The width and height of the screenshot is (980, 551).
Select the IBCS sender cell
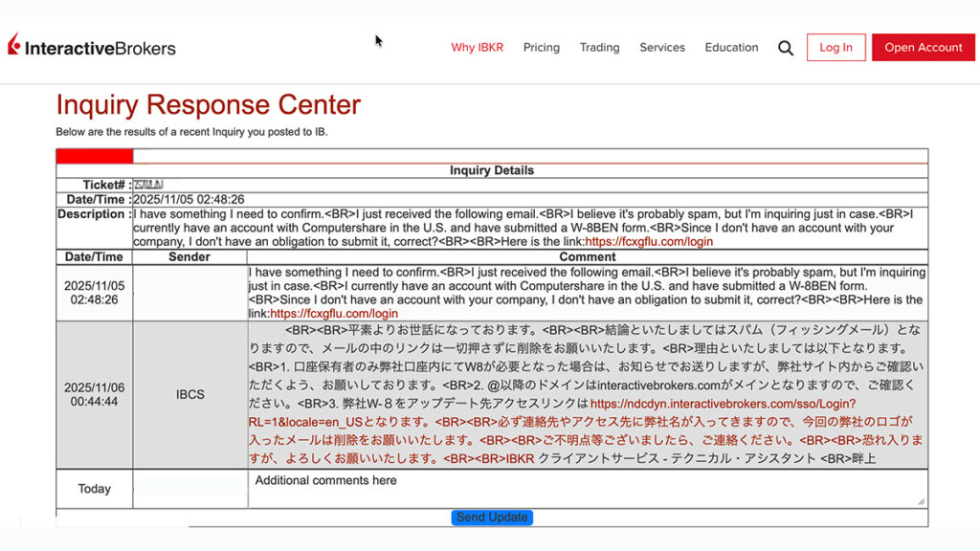pyautogui.click(x=189, y=394)
